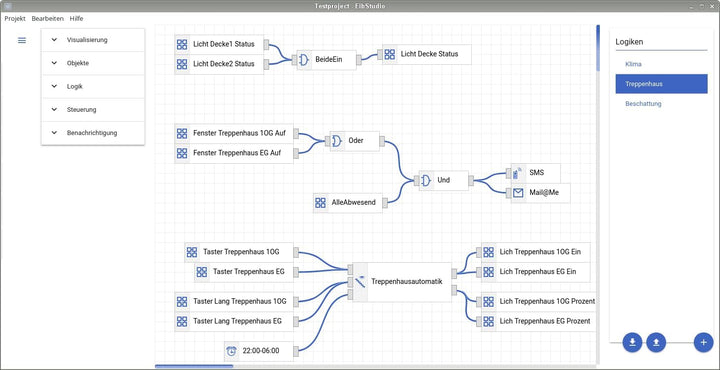Click the SMS phone icon
The image size is (720, 370).
[518, 173]
